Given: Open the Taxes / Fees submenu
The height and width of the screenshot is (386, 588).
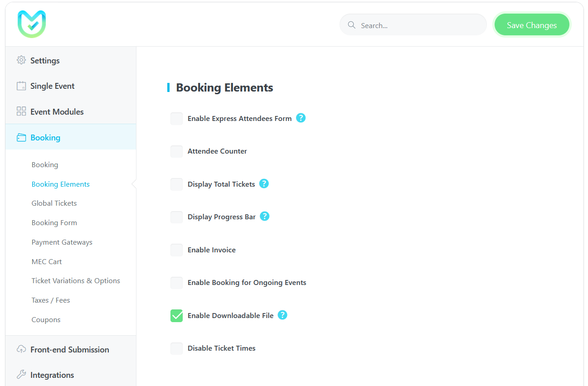Looking at the screenshot, I should (51, 300).
